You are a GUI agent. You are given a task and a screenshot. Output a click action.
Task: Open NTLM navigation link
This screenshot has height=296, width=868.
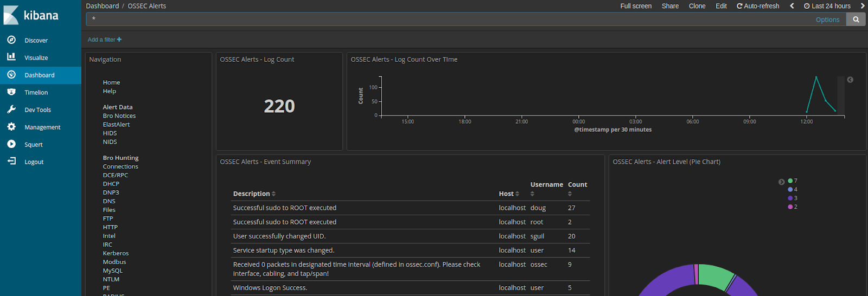click(x=111, y=279)
